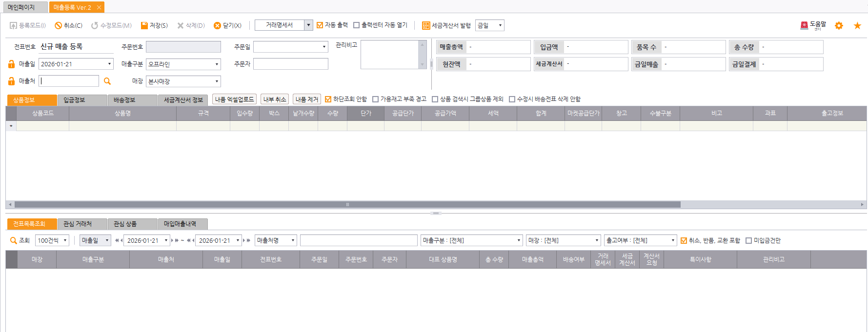Screen dimensions: 868x332
Task: Click the magnifier icon beside 매출처 field
Action: click(x=107, y=81)
